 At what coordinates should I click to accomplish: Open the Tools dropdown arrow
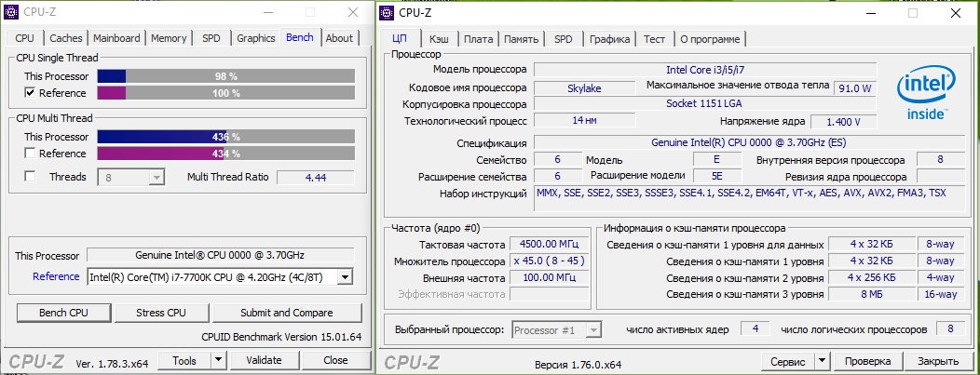[218, 360]
